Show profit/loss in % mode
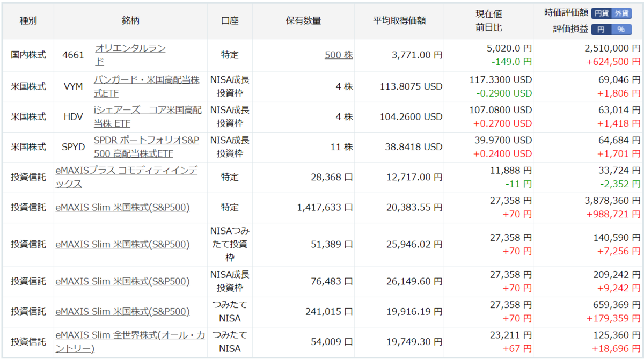Viewport: 644px width, 359px height. tap(621, 29)
